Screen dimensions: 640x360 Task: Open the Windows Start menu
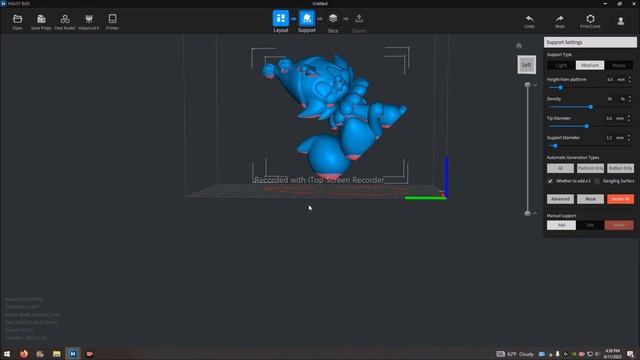(x=7, y=354)
